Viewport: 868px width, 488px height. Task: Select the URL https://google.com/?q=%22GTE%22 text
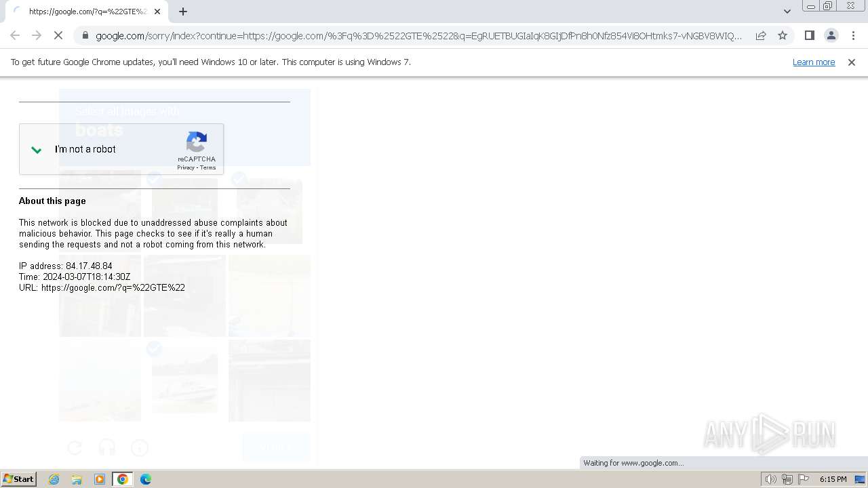(102, 288)
